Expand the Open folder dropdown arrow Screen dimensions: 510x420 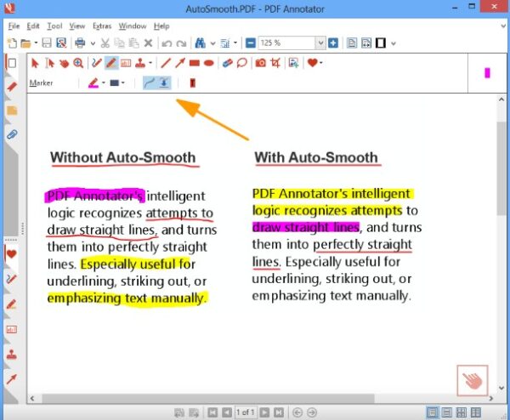point(36,43)
